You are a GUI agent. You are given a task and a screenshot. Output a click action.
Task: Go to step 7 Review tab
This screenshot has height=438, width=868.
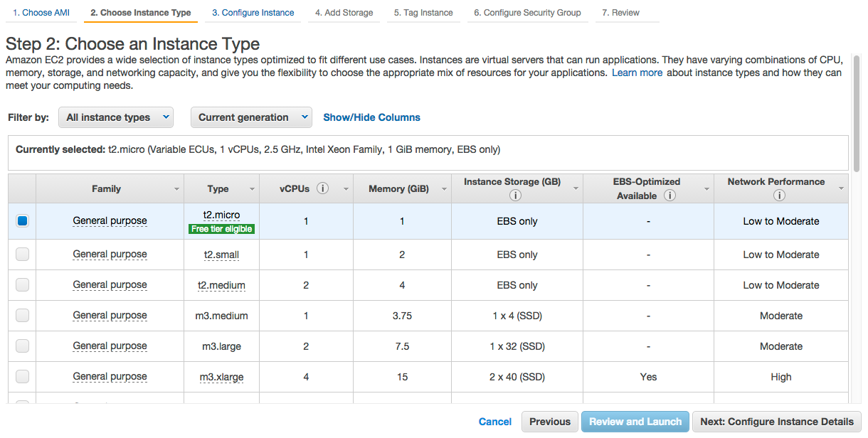[621, 13]
